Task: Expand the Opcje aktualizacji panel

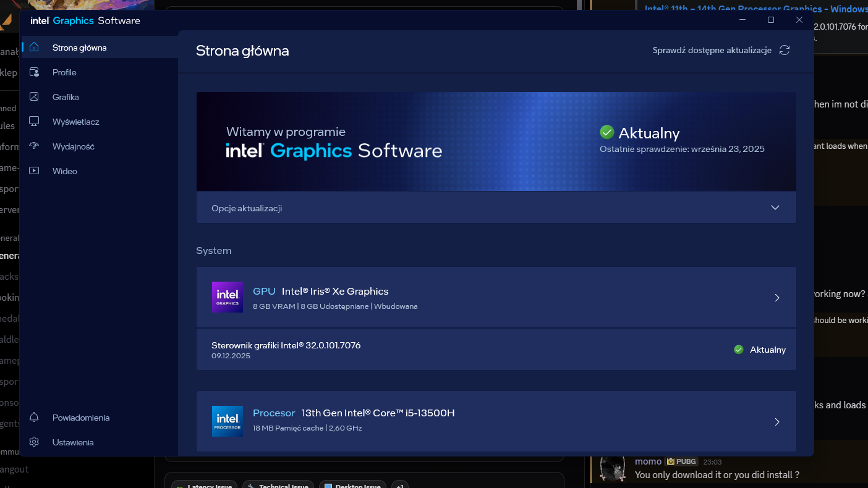Action: coord(496,208)
